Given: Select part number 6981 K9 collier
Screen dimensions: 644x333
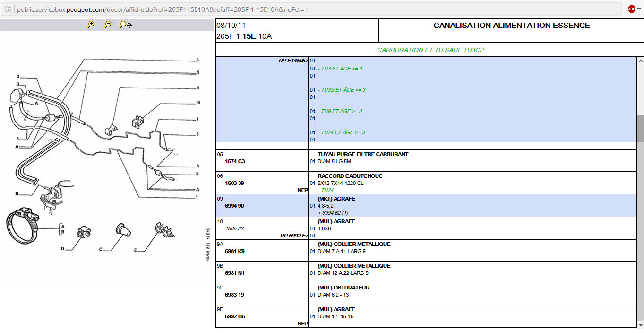Looking at the screenshot, I should (x=235, y=251).
